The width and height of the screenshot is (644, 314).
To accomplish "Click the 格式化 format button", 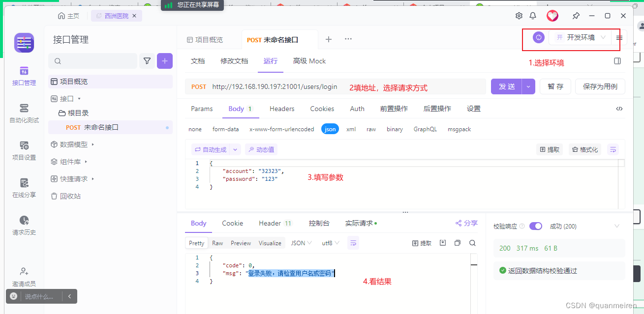I will 585,149.
